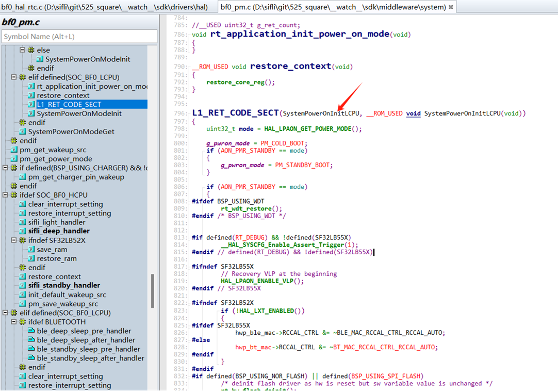Viewport: 558px width, 392px height.
Task: Click the pm_save_wakeup_src symbol icon
Action: [23, 304]
